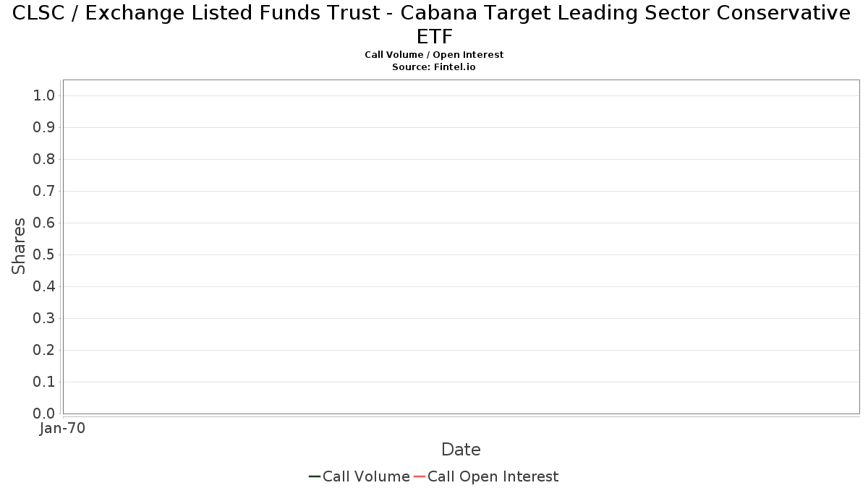
Task: Click the Call Open Interest legend entry
Action: 486,476
